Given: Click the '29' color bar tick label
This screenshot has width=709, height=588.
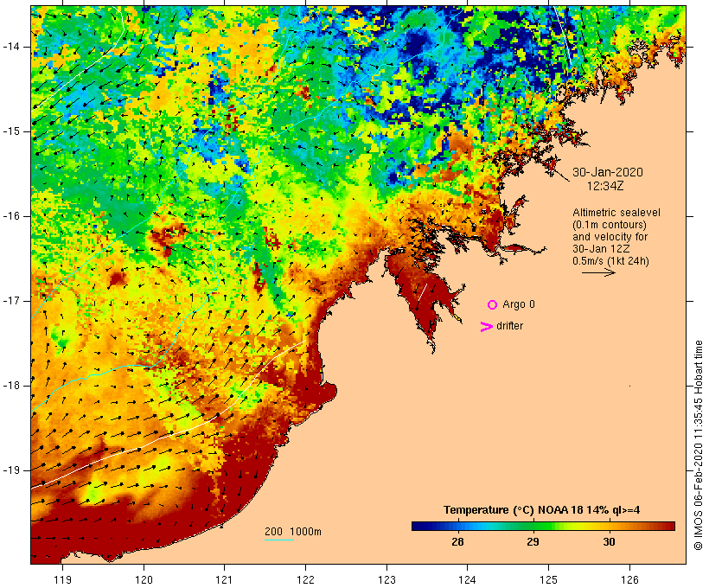Looking at the screenshot, I should [x=533, y=542].
